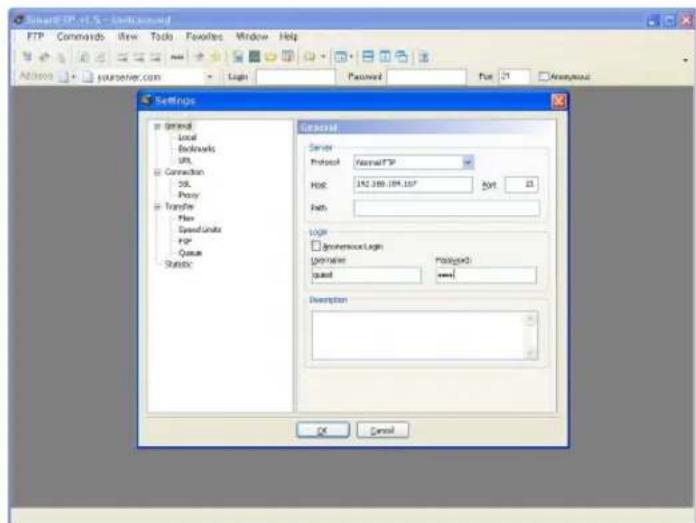Screen dimensions: 696x523
Task: Click the Description box scroll-up arrow
Action: (531, 318)
